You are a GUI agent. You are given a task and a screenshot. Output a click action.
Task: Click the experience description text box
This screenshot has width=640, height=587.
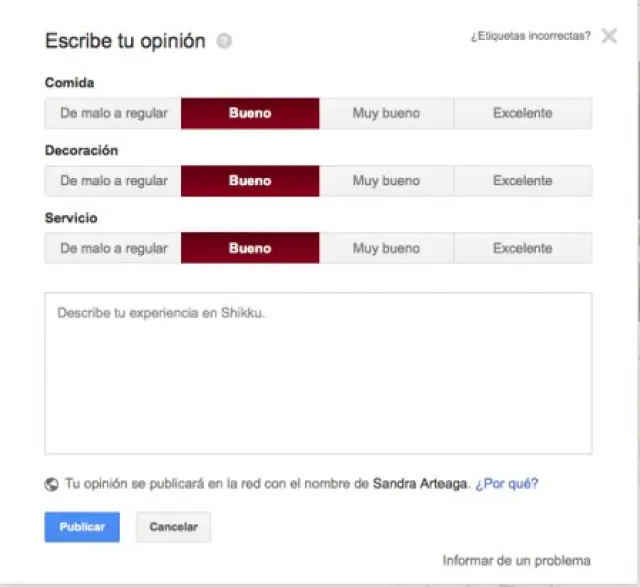click(318, 373)
